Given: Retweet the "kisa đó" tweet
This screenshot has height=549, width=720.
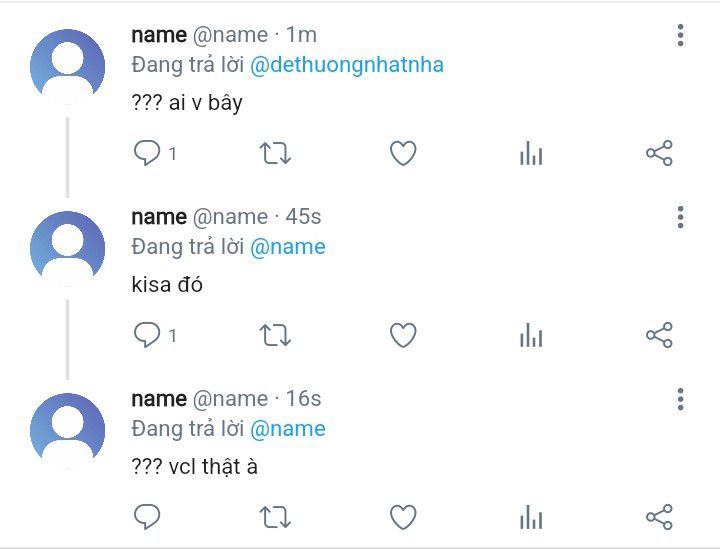Looking at the screenshot, I should pos(275,335).
